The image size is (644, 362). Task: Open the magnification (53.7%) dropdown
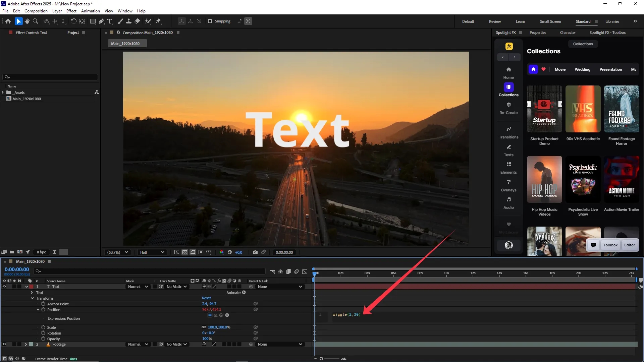118,252
